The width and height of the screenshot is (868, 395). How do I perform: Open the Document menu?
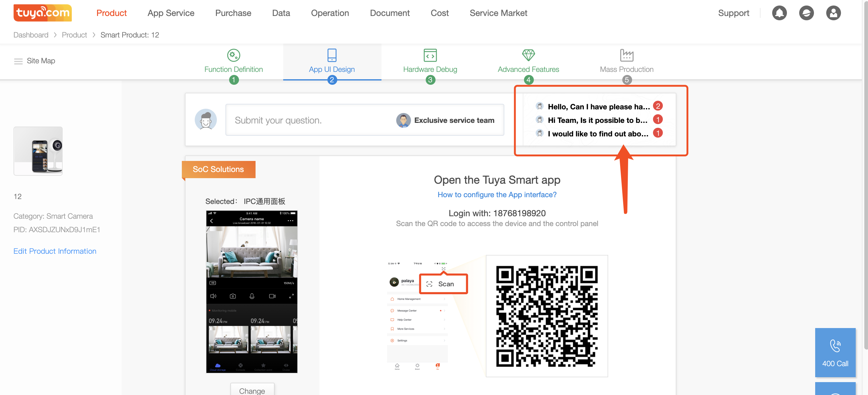390,13
